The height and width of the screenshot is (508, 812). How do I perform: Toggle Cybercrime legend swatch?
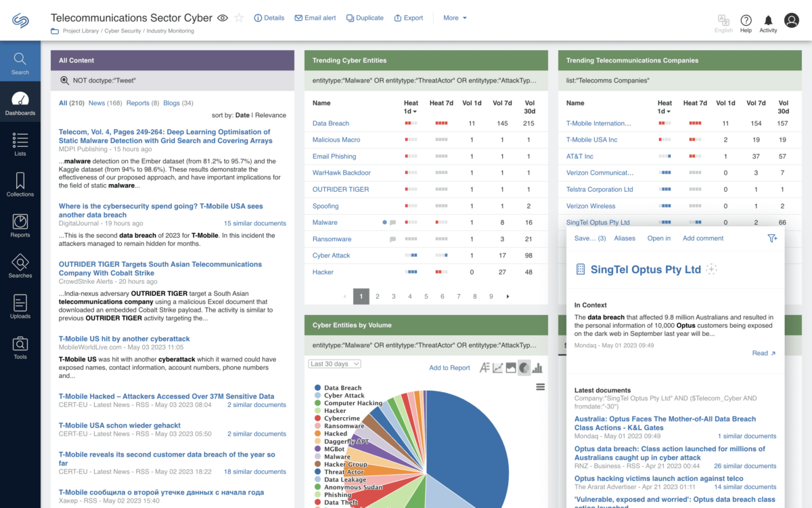point(317,419)
